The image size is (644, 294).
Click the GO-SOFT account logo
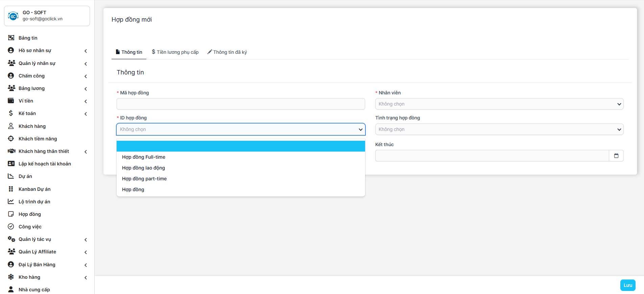[x=13, y=16]
